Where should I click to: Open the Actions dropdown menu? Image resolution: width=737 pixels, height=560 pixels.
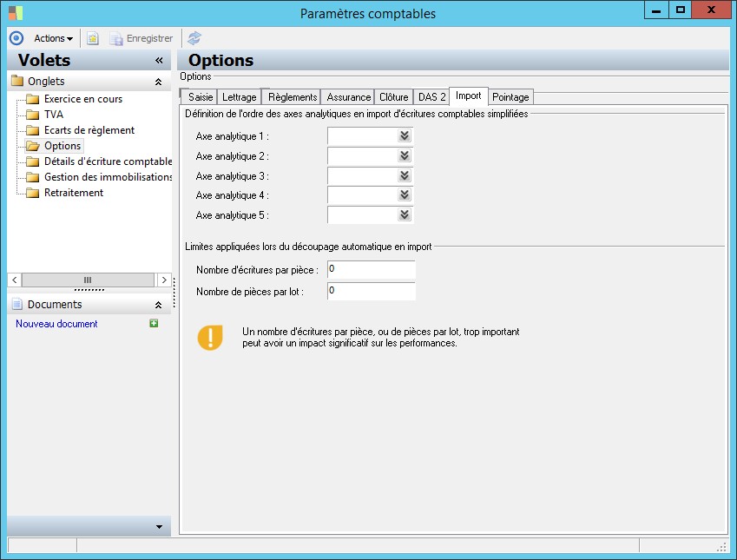point(53,38)
